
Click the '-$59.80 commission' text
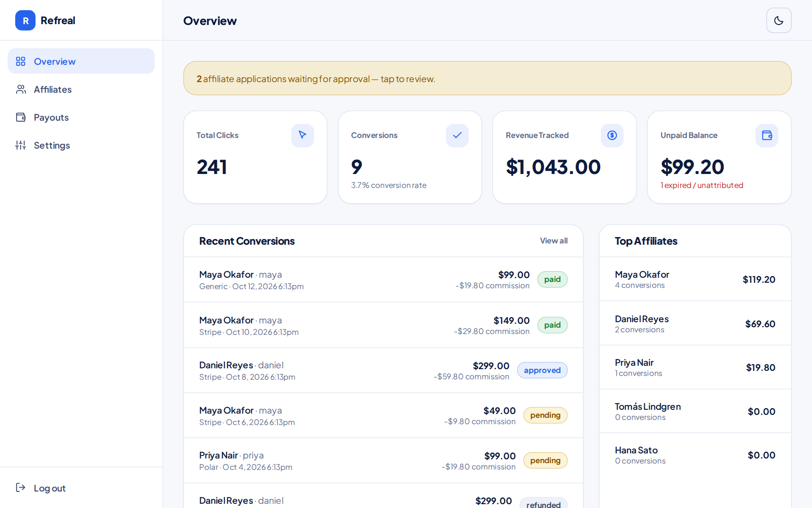coord(471,376)
